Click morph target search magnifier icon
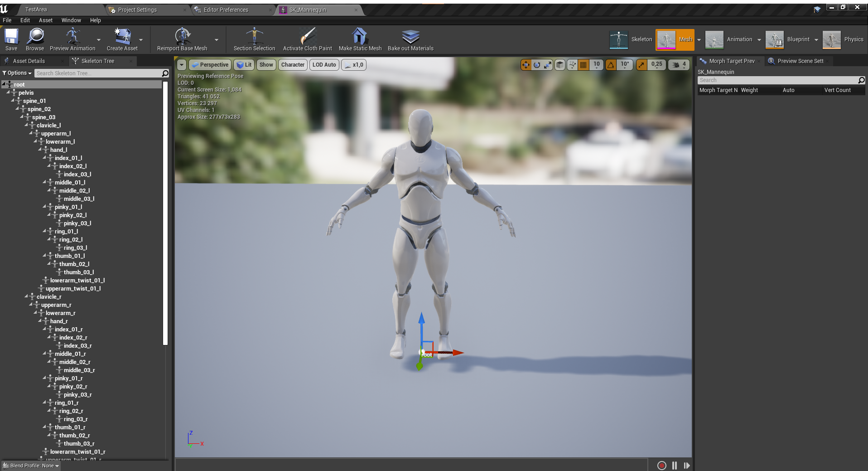Screen dimensions: 868x471 (x=861, y=80)
